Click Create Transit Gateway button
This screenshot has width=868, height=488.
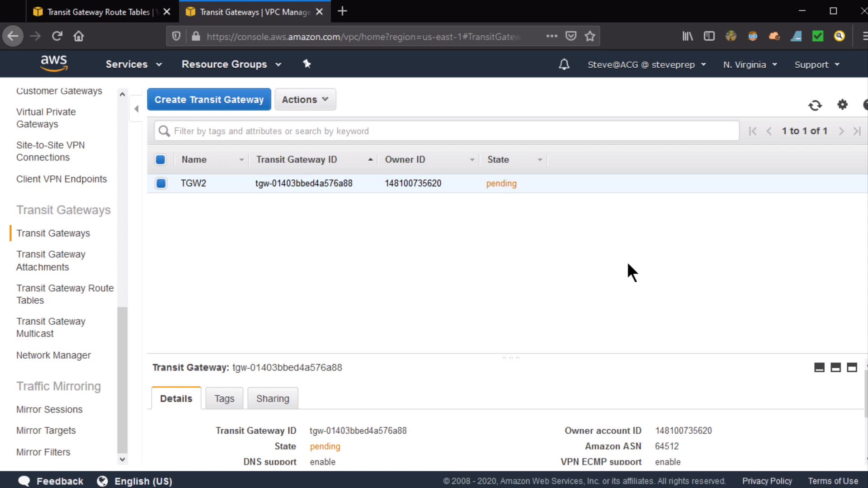tap(209, 99)
